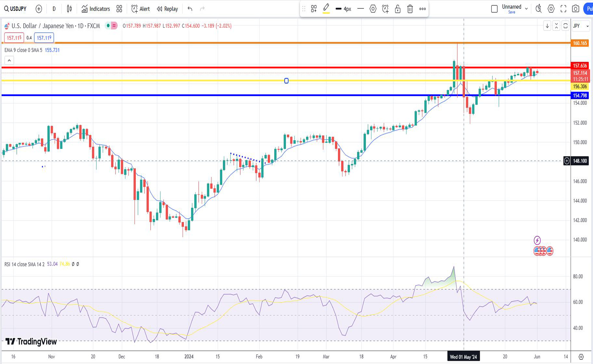Start bar Replay mode
This screenshot has width=593, height=364.
(167, 9)
